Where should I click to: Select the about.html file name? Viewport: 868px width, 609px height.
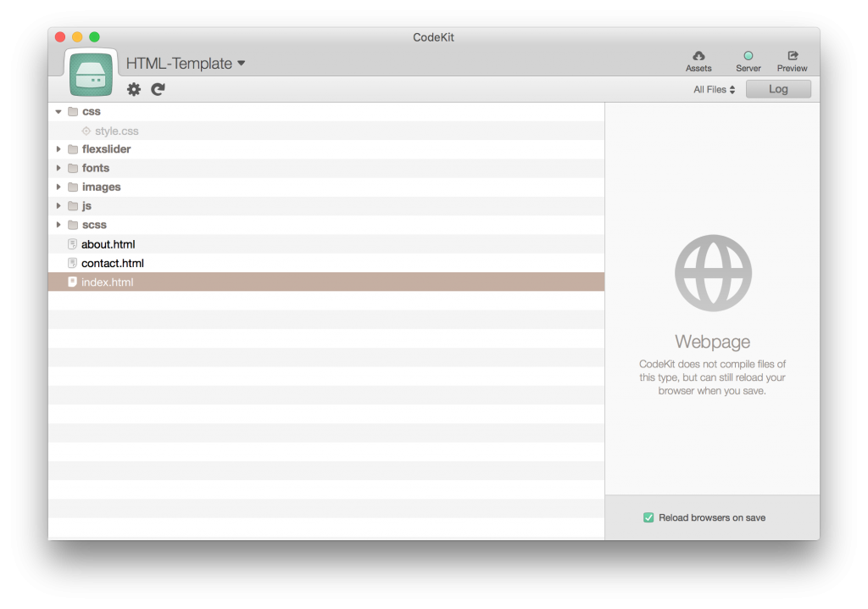108,244
